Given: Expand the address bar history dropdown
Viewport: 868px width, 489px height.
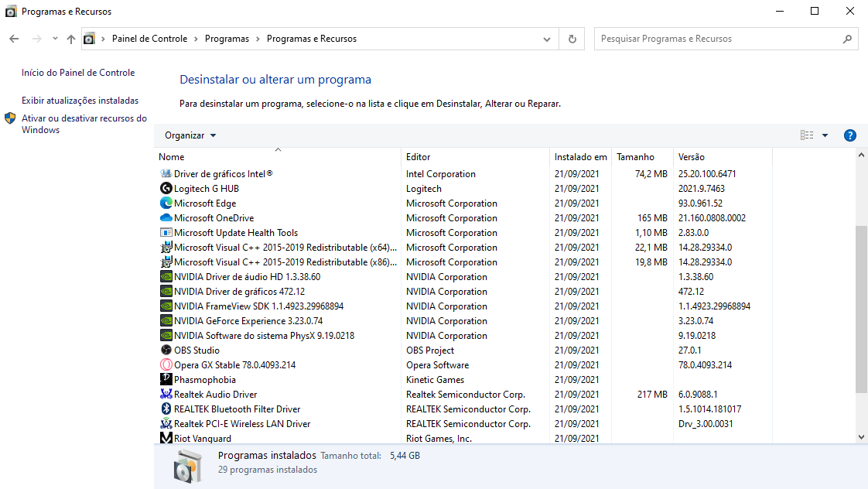Looking at the screenshot, I should point(546,39).
